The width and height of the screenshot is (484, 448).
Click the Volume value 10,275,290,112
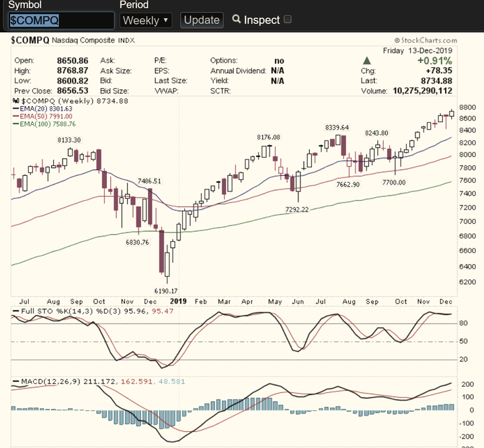pos(423,91)
